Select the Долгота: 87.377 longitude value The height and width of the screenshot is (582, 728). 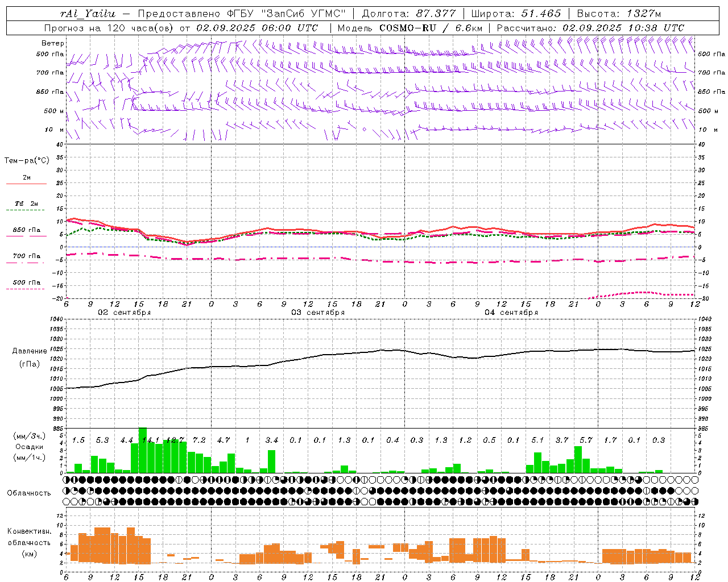pos(409,14)
